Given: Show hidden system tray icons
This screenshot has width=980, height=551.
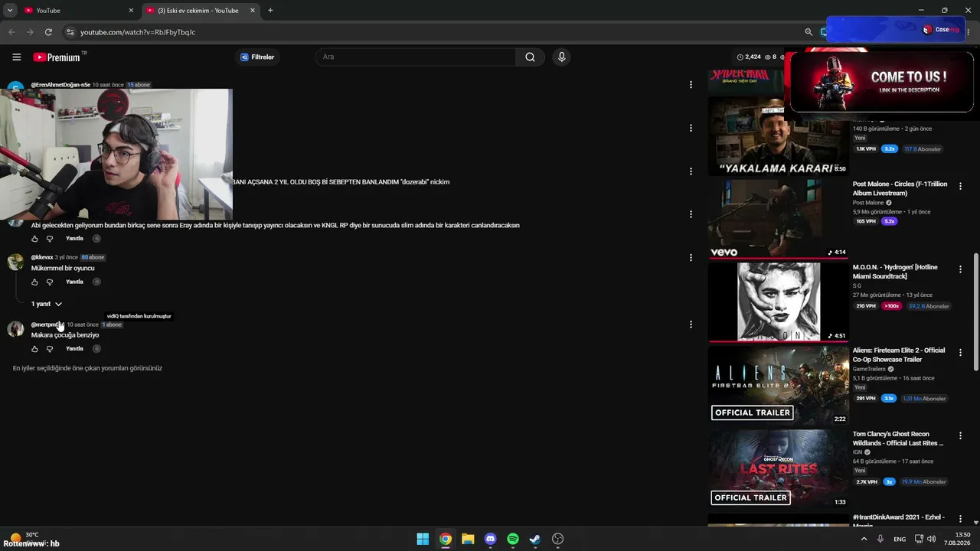Looking at the screenshot, I should coord(864,539).
